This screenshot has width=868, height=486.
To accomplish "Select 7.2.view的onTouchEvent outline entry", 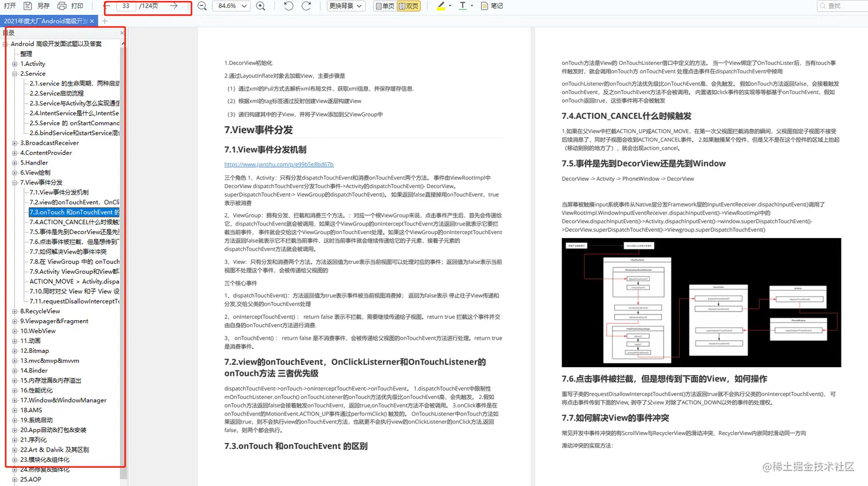I will tap(75, 202).
